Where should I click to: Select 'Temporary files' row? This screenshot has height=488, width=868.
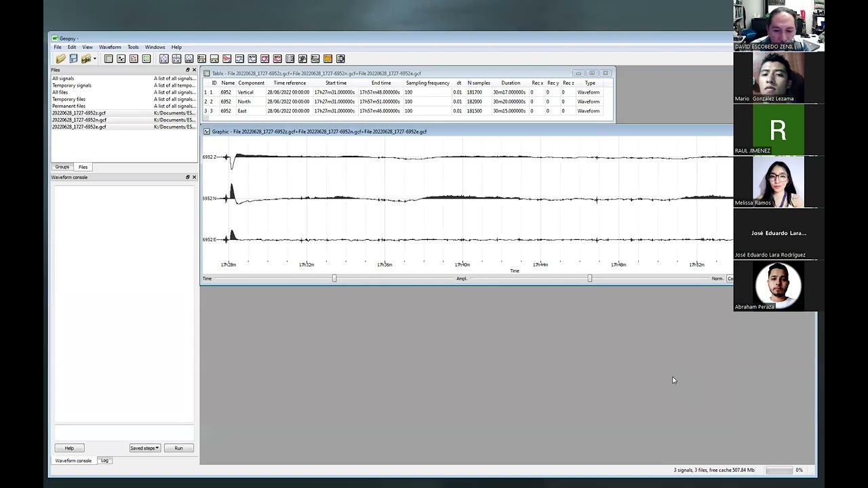[x=124, y=99]
